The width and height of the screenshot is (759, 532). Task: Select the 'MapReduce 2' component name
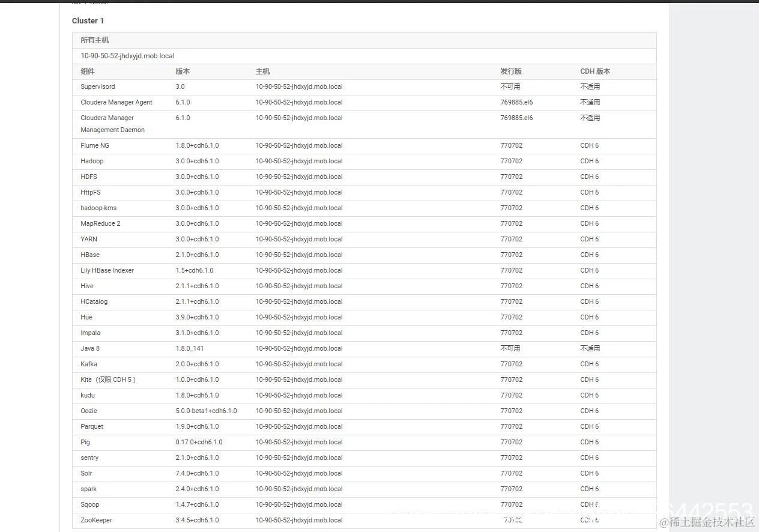[100, 224]
